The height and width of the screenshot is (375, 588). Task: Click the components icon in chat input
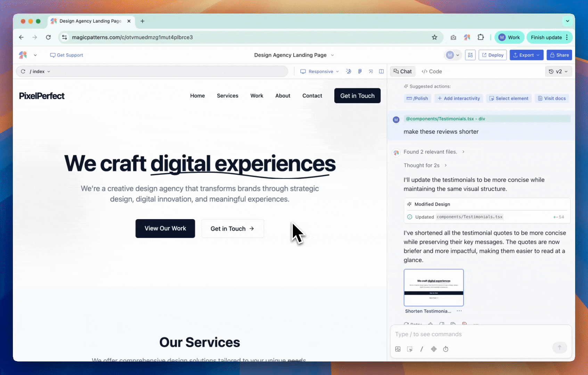point(434,349)
